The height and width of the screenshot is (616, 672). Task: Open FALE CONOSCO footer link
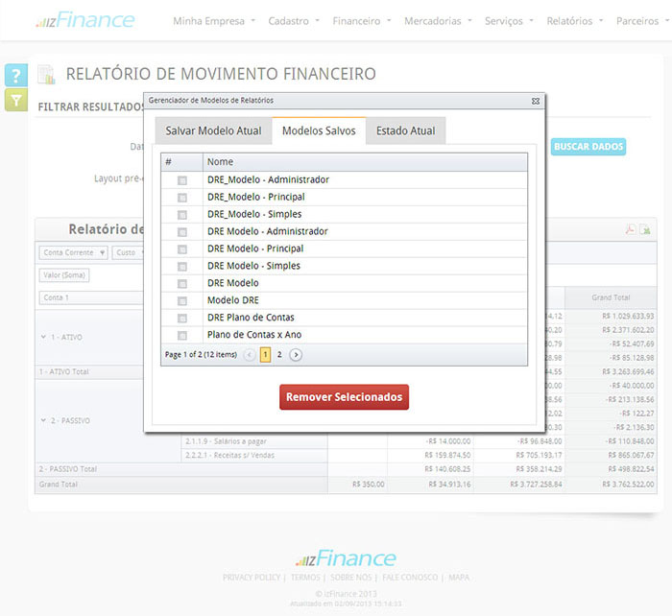[410, 578]
